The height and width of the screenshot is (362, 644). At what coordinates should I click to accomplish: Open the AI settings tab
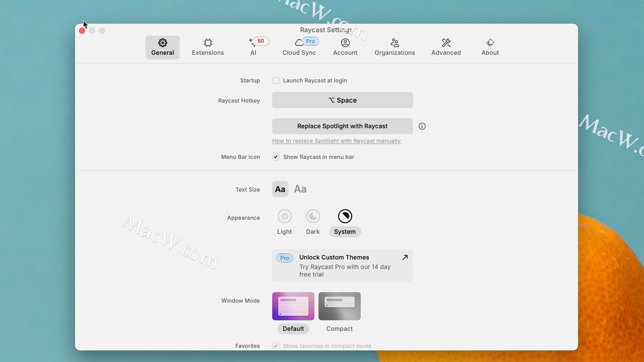253,47
